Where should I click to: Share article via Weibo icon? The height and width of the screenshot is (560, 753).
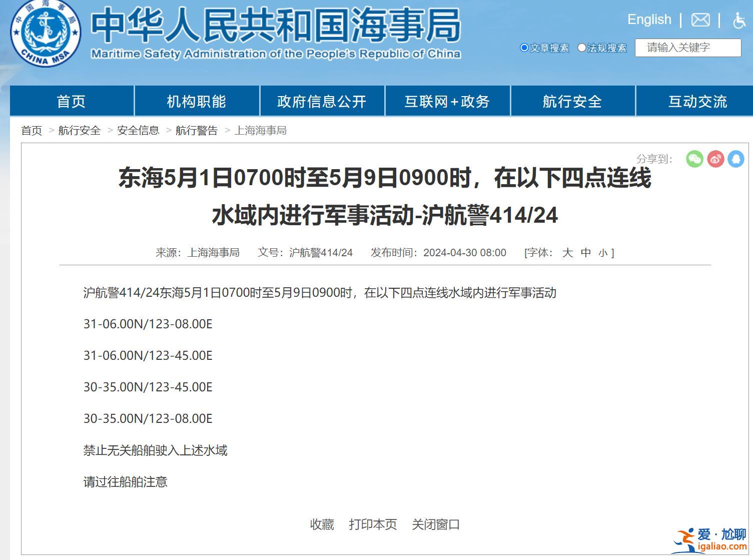pyautogui.click(x=715, y=159)
